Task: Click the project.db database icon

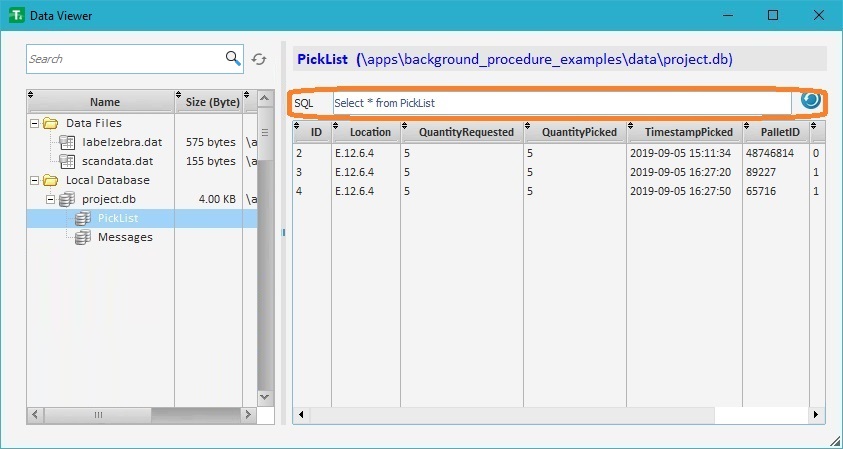Action: tap(67, 199)
